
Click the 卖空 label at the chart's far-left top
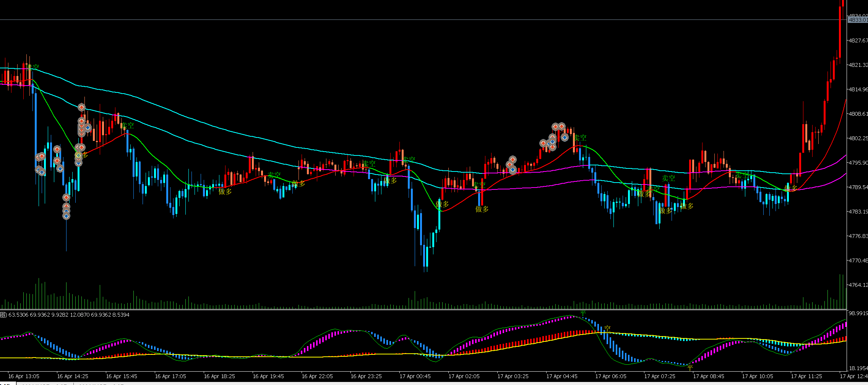pos(33,67)
